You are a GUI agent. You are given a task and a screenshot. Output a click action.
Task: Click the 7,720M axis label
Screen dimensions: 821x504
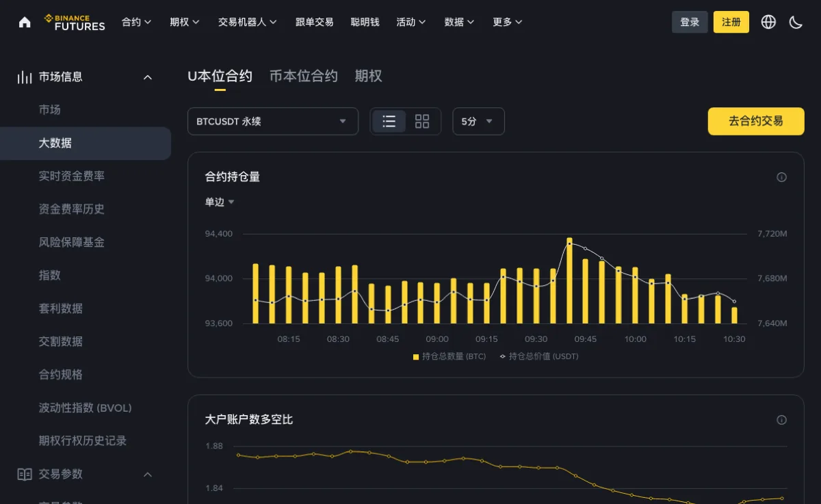pyautogui.click(x=772, y=234)
